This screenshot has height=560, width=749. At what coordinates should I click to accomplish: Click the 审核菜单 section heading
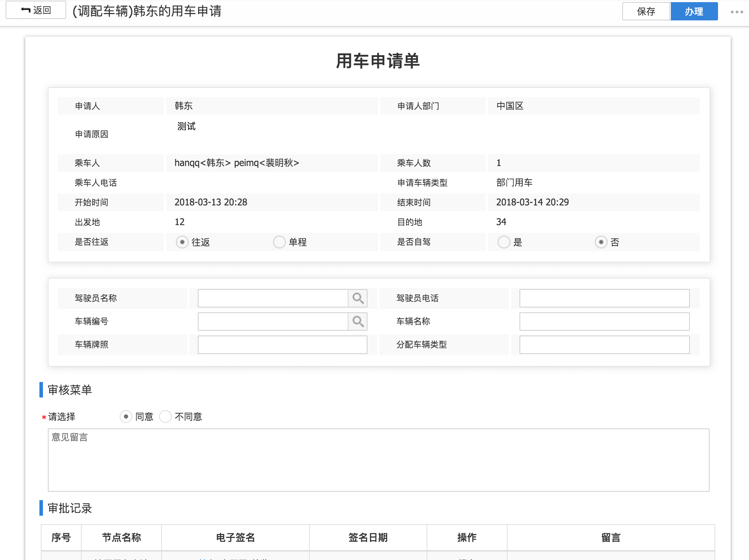(x=70, y=390)
